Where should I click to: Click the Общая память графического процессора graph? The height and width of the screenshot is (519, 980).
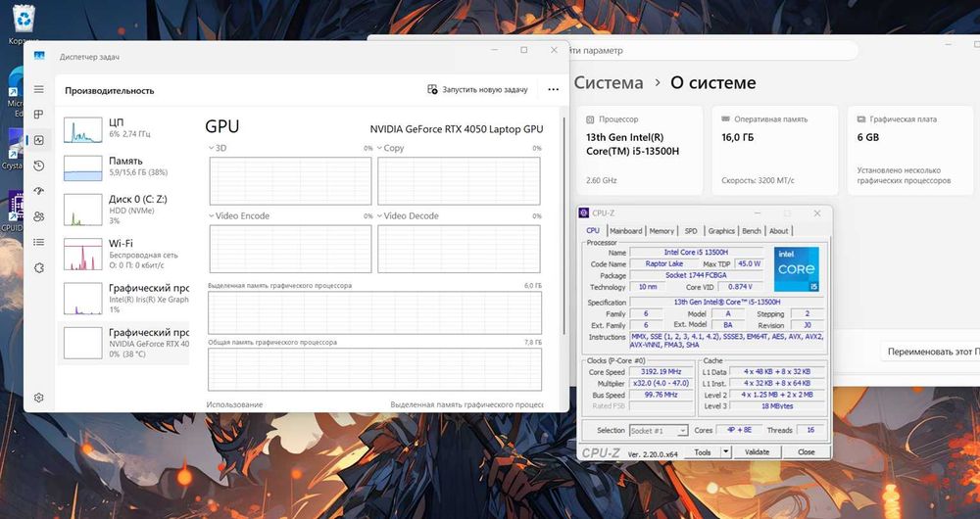coord(374,370)
